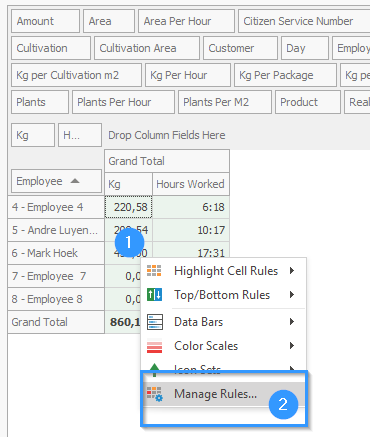Expand the Highlight Cell Rules submenu arrow

click(292, 271)
